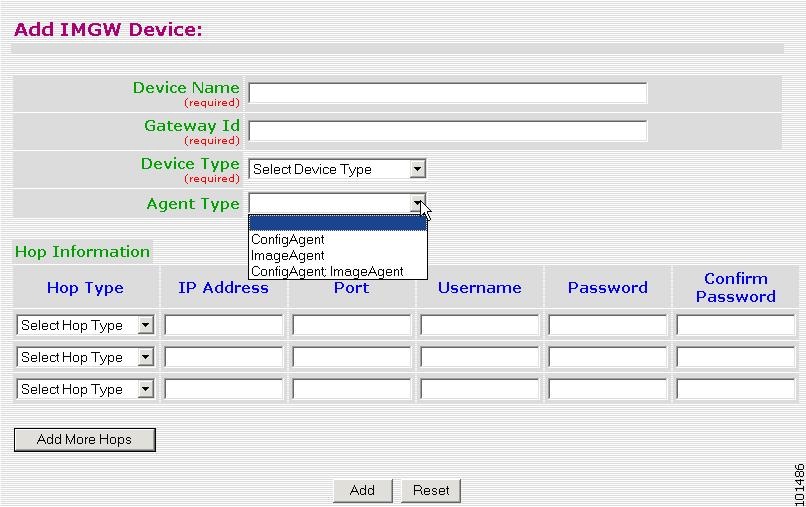Click third row Username field
Viewport: 806px width, 507px height.
480,389
